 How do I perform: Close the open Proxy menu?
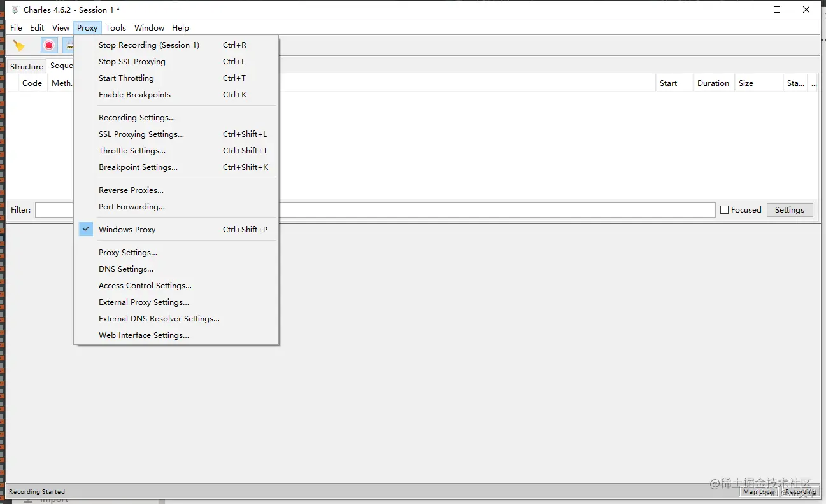coord(87,28)
